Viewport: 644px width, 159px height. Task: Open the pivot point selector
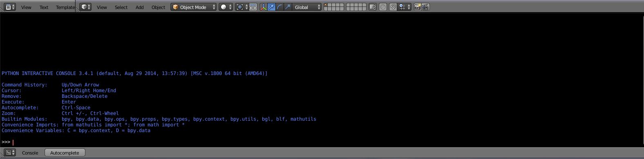[242, 7]
